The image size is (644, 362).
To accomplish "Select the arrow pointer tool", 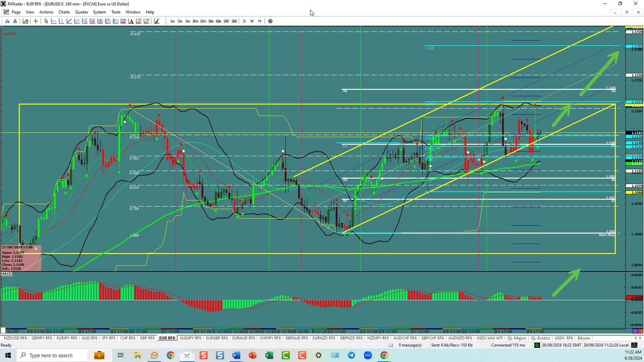I will click(46, 21).
